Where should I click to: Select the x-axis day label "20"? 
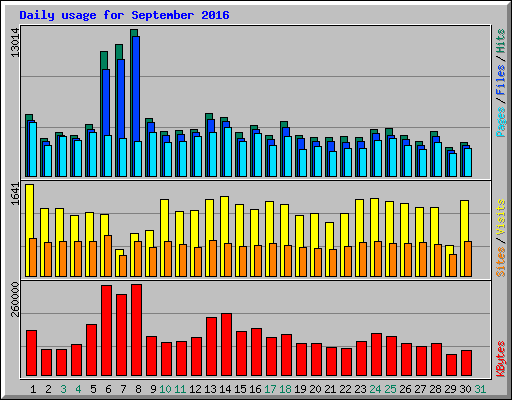click(315, 389)
